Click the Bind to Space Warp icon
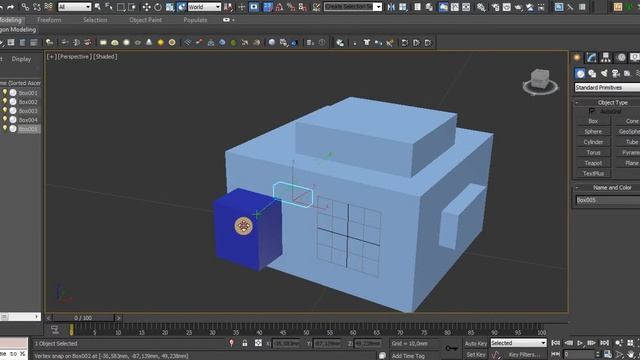This screenshot has height=360, width=640. [x=48, y=7]
